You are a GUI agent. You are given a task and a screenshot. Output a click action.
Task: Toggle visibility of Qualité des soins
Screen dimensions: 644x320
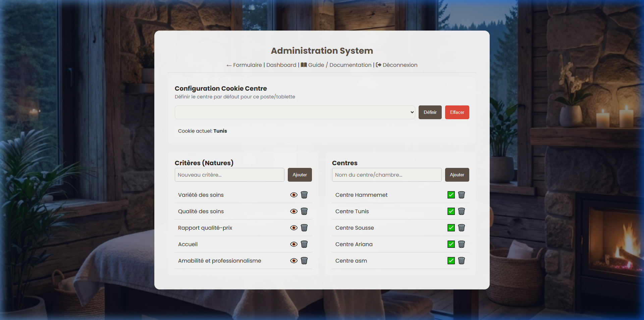294,211
